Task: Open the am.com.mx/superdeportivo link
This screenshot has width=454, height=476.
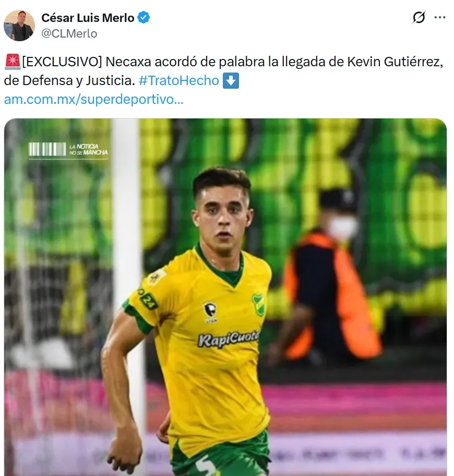Action: pos(94,99)
